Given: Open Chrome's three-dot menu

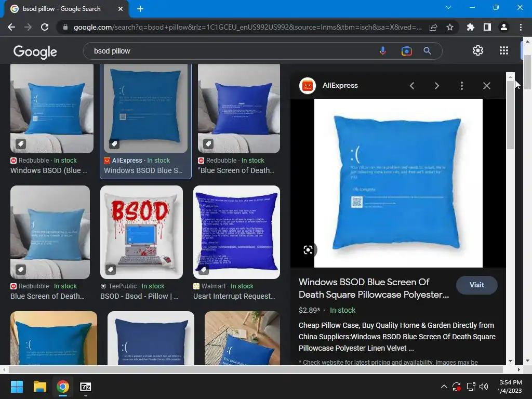Looking at the screenshot, I should (x=521, y=27).
